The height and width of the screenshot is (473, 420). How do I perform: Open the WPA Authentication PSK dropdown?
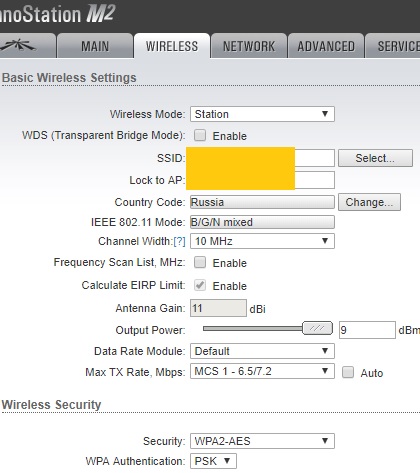coord(213,461)
